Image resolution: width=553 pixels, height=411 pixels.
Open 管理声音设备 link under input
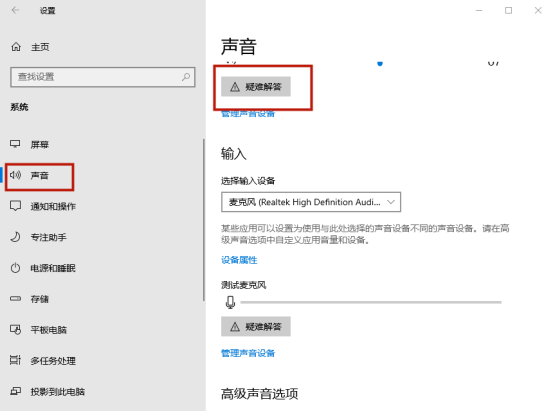tap(248, 353)
